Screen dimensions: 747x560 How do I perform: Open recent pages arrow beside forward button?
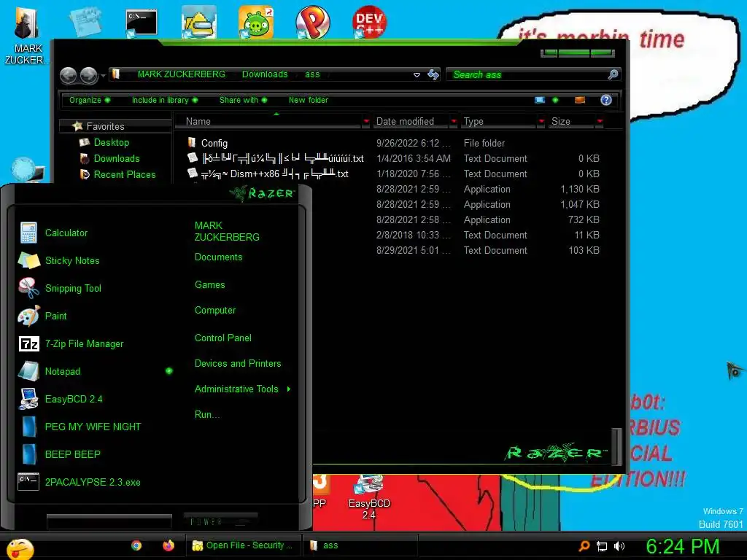click(103, 75)
